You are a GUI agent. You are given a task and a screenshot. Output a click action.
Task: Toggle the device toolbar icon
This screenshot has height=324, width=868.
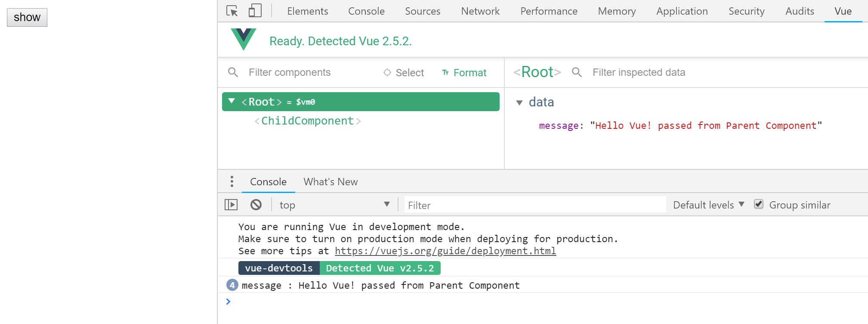pos(255,11)
